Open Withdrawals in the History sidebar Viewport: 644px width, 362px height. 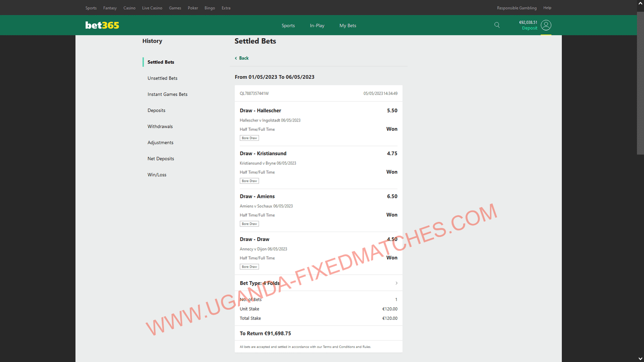pyautogui.click(x=160, y=127)
